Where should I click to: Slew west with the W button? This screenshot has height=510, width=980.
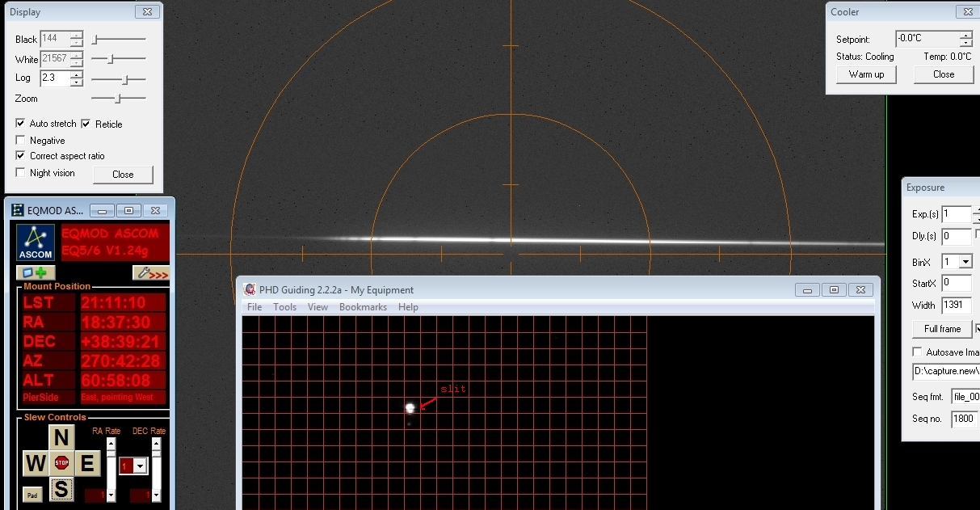35,463
